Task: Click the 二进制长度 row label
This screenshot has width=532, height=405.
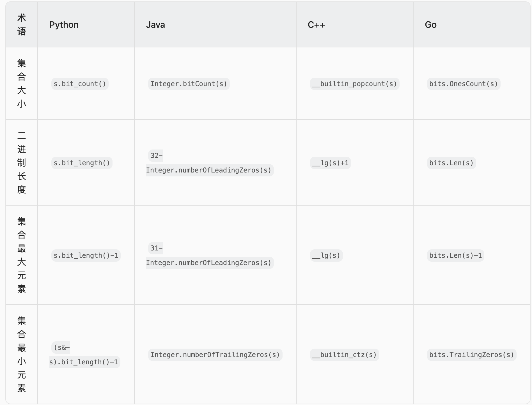Action: pos(22,162)
